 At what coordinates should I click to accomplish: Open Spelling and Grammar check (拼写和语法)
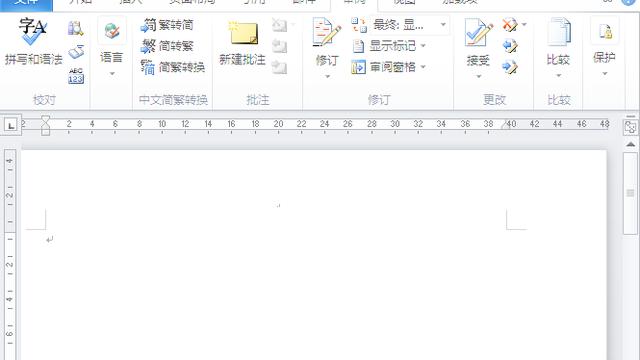tap(33, 43)
